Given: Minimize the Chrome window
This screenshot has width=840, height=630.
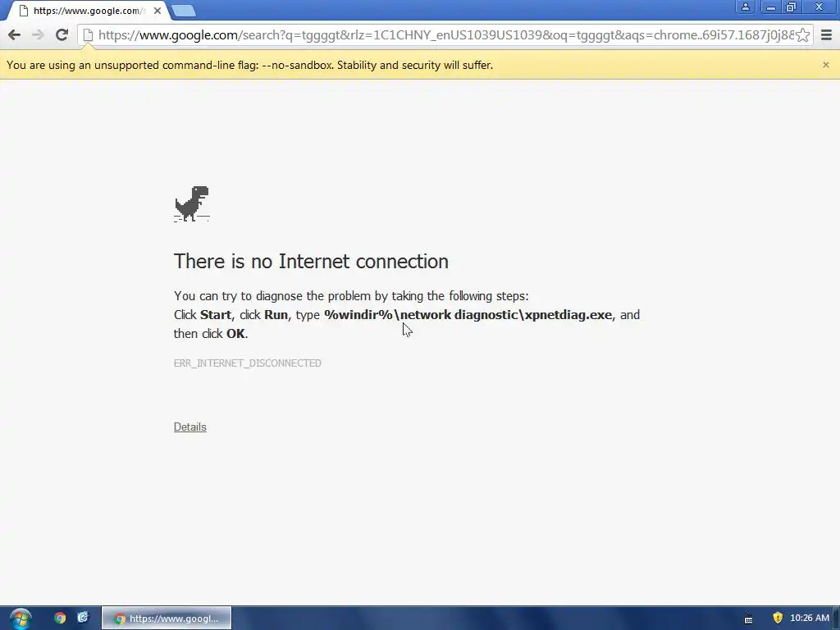Looking at the screenshot, I should [770, 7].
